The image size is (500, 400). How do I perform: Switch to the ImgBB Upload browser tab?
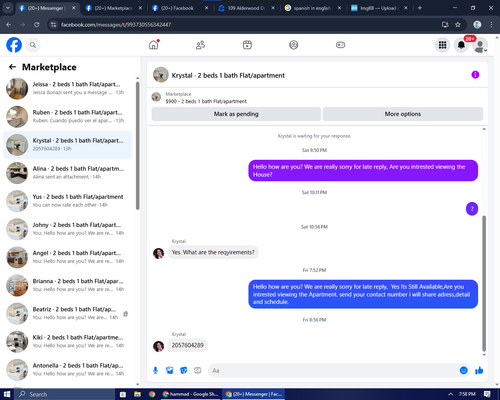[378, 8]
